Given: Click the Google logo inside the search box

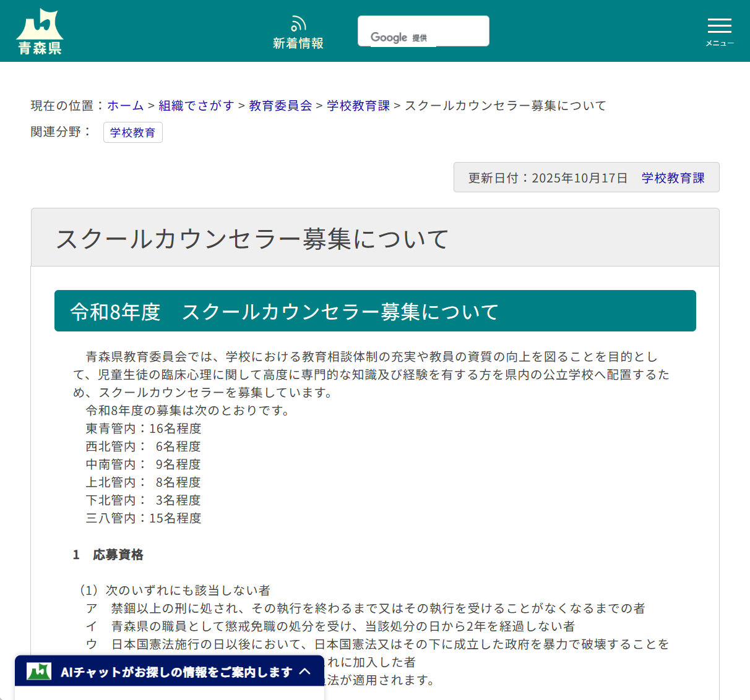Looking at the screenshot, I should coord(389,37).
